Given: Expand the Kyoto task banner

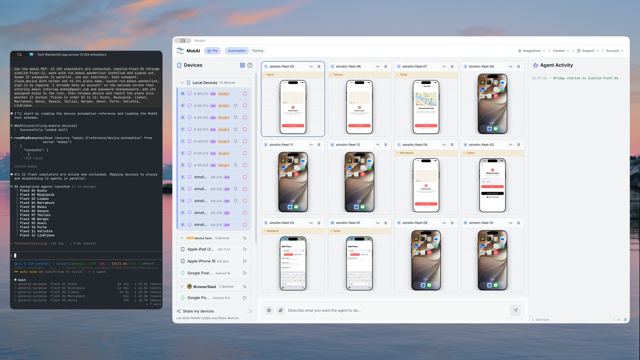Looking at the screenshot, I should (360, 231).
